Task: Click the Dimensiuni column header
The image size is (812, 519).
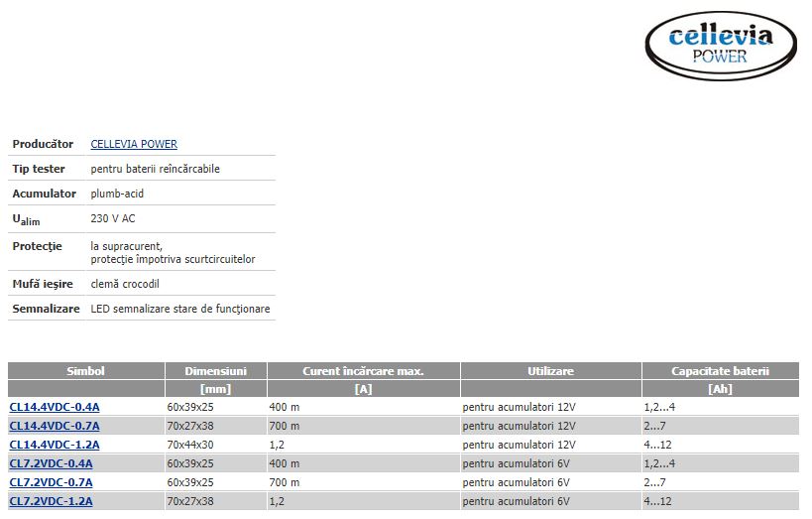Action: point(215,371)
